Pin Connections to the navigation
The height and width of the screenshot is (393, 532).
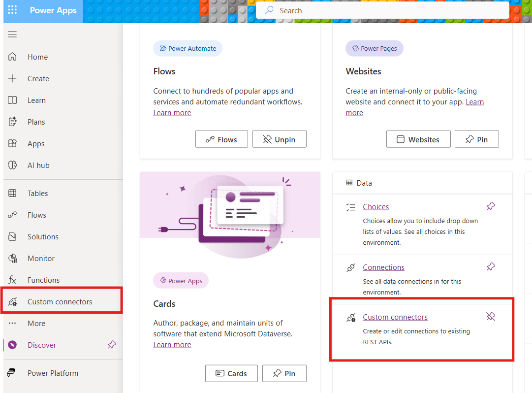(x=491, y=267)
